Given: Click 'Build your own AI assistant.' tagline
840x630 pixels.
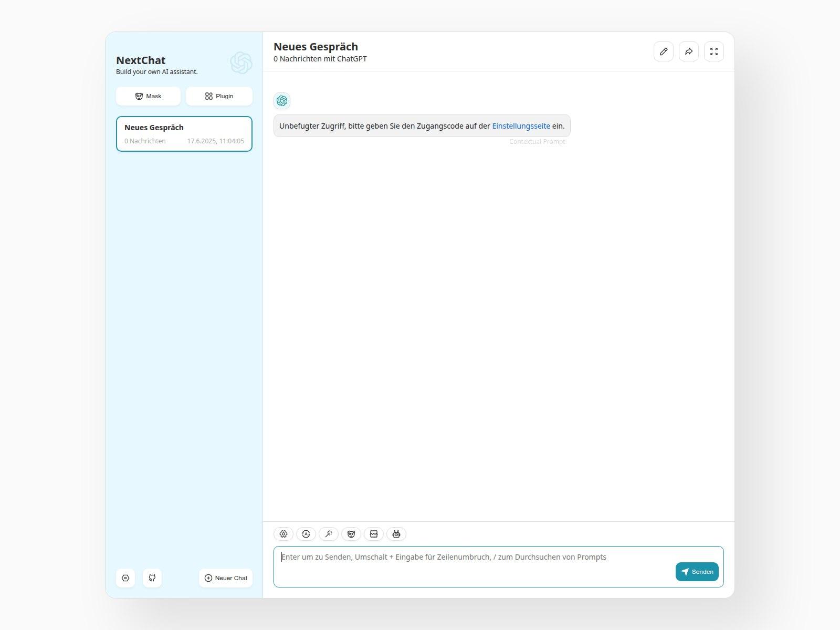Looking at the screenshot, I should coord(157,72).
